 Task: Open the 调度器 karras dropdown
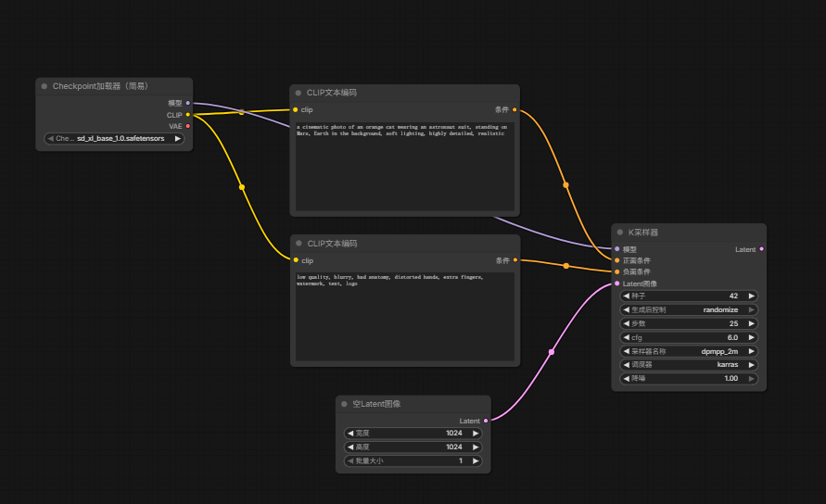point(689,364)
